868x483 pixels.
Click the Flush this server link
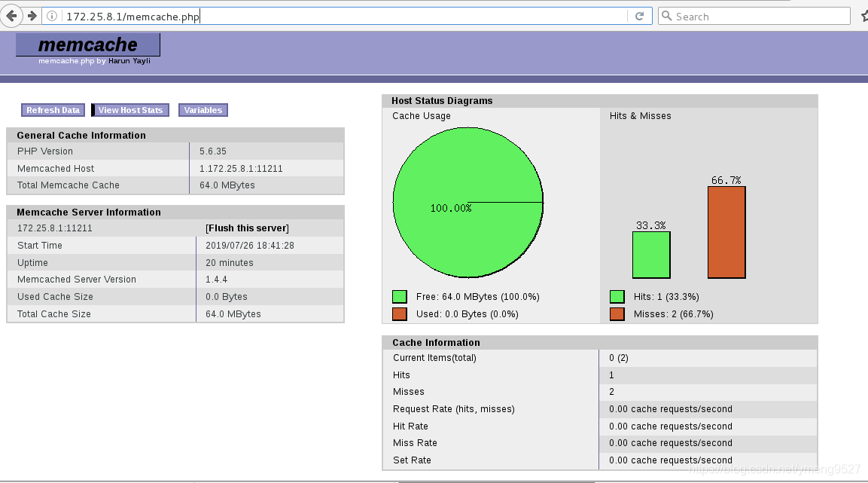pyautogui.click(x=247, y=228)
